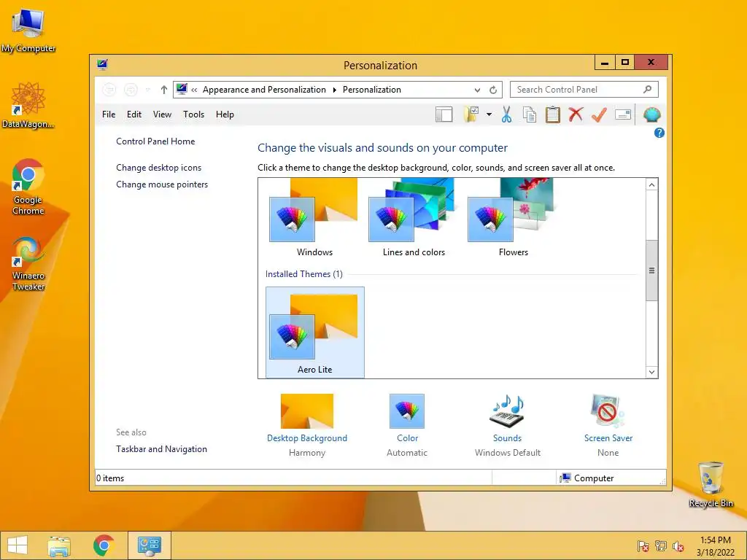Click the double chevron in breadcrumb

pos(194,90)
